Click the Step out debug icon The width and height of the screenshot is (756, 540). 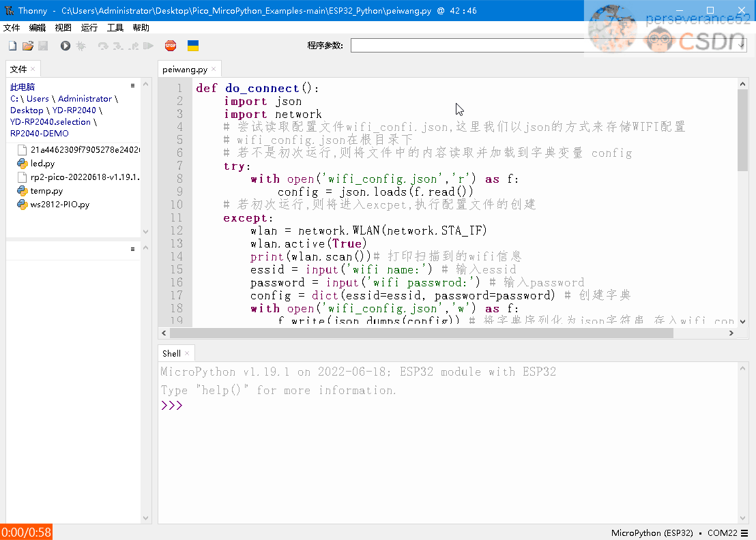(134, 46)
